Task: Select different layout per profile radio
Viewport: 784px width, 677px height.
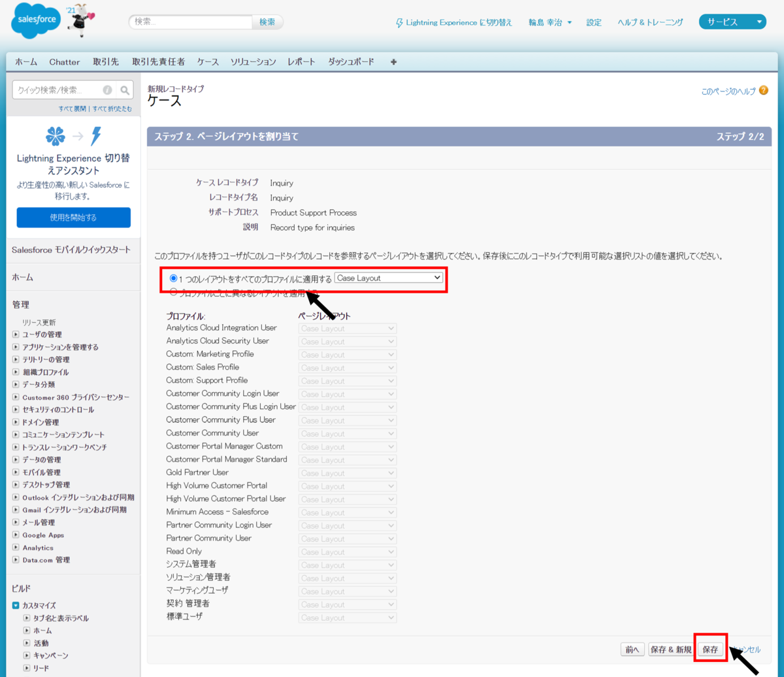Action: point(173,292)
